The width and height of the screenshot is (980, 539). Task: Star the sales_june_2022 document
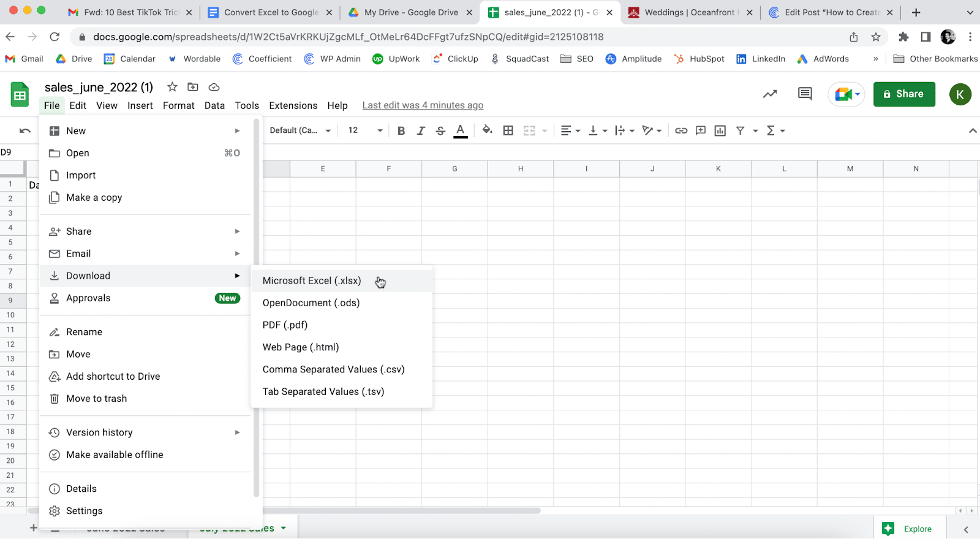(173, 87)
